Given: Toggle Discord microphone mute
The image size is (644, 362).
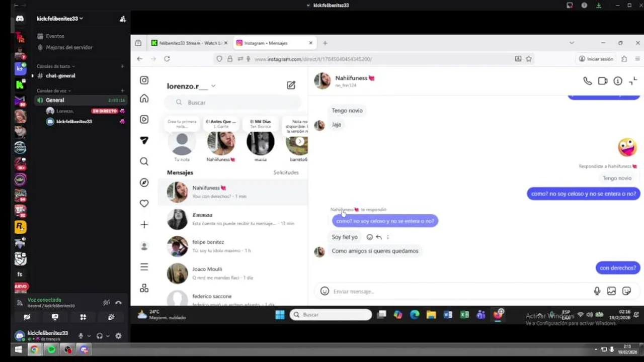Looking at the screenshot, I should [80, 336].
